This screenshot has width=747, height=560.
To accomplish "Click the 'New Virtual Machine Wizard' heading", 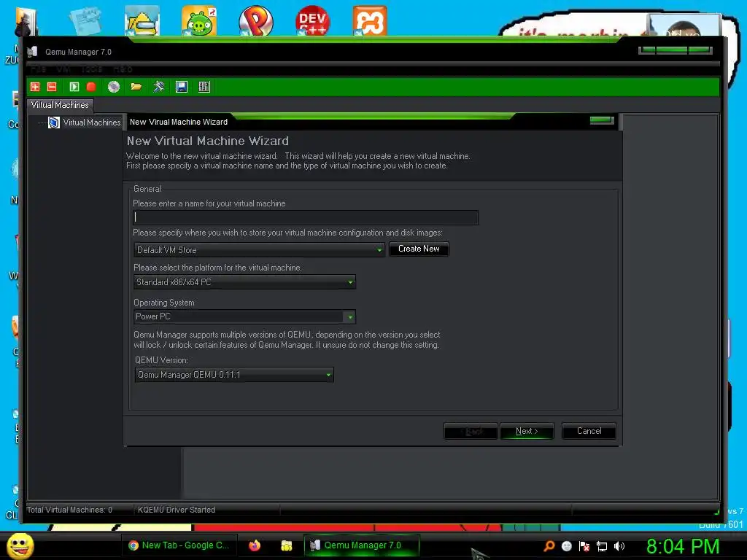I will (208, 141).
